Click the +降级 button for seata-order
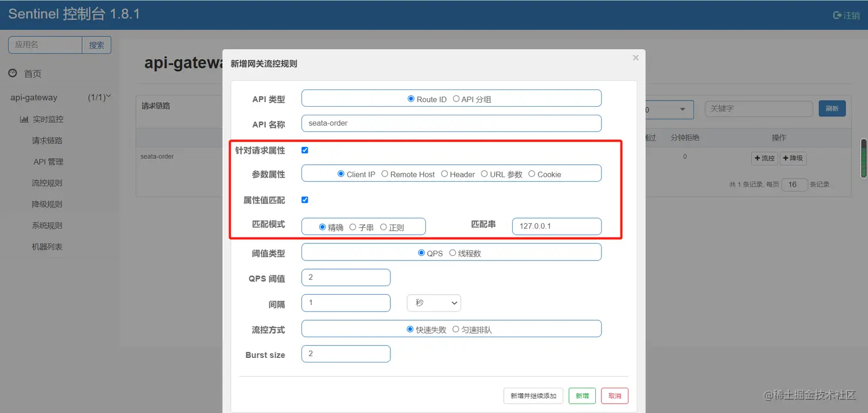The image size is (868, 413). tap(793, 158)
